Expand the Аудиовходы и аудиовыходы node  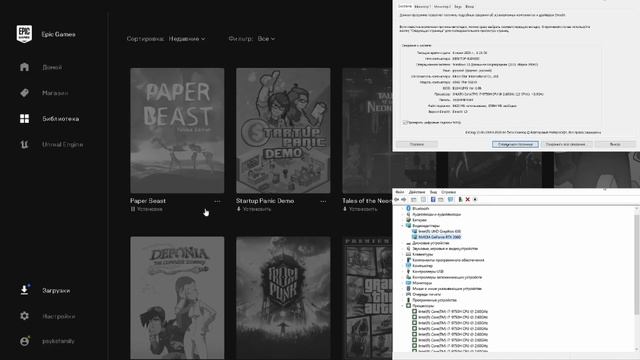pyautogui.click(x=402, y=214)
